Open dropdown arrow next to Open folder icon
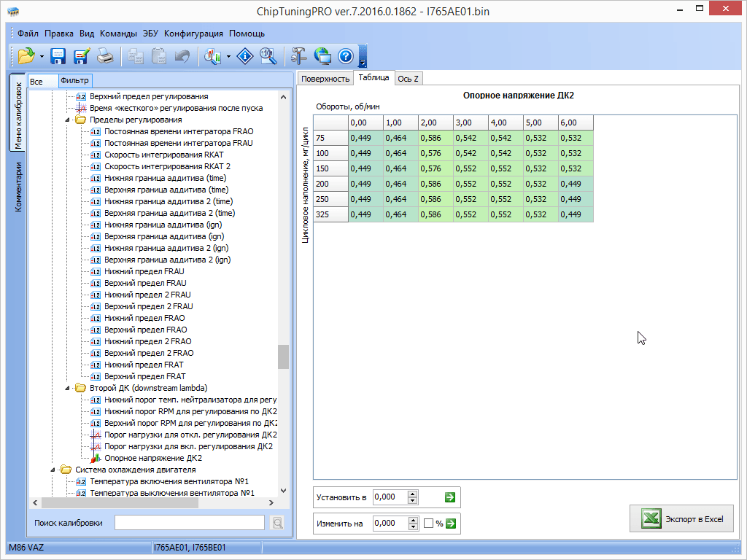 42,56
